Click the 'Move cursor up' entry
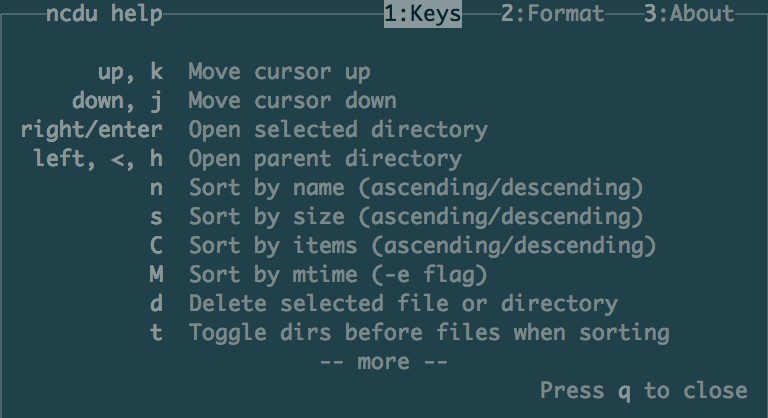768x418 pixels. tap(279, 72)
